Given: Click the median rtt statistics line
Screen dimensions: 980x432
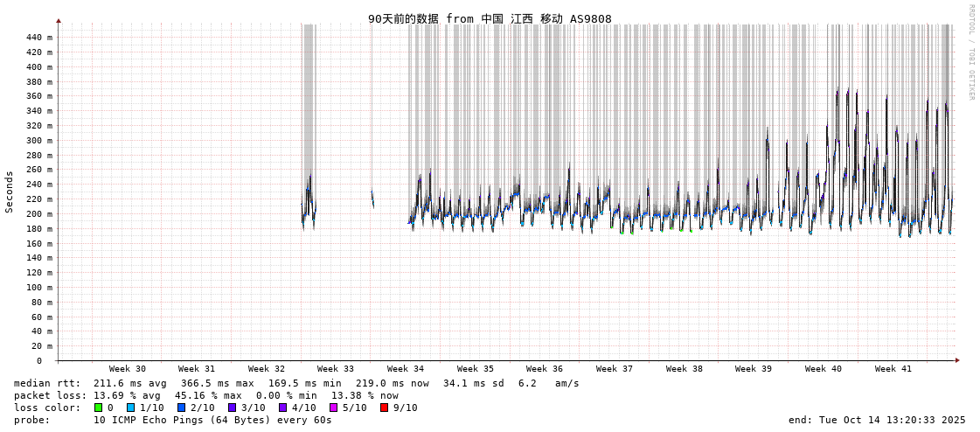Looking at the screenshot, I should (x=296, y=383).
